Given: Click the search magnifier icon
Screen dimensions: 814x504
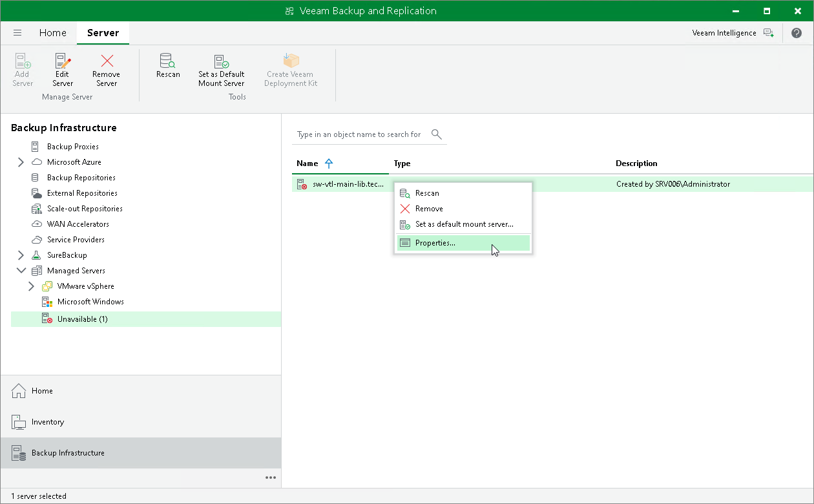Looking at the screenshot, I should (x=437, y=134).
